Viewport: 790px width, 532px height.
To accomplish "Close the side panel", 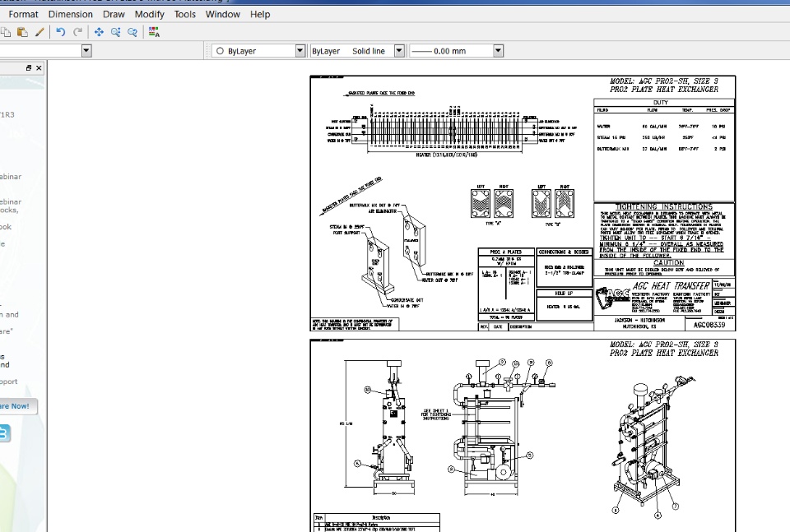I will [39, 68].
